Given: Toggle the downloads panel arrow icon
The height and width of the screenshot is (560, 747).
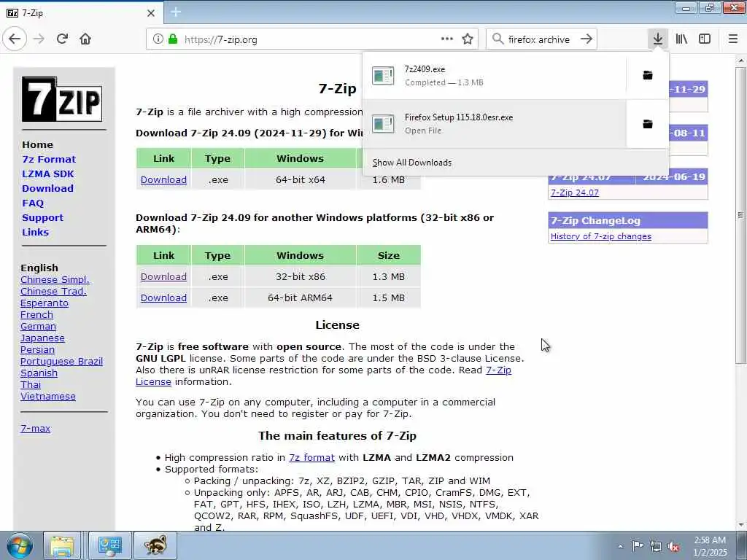Looking at the screenshot, I should pos(658,39).
